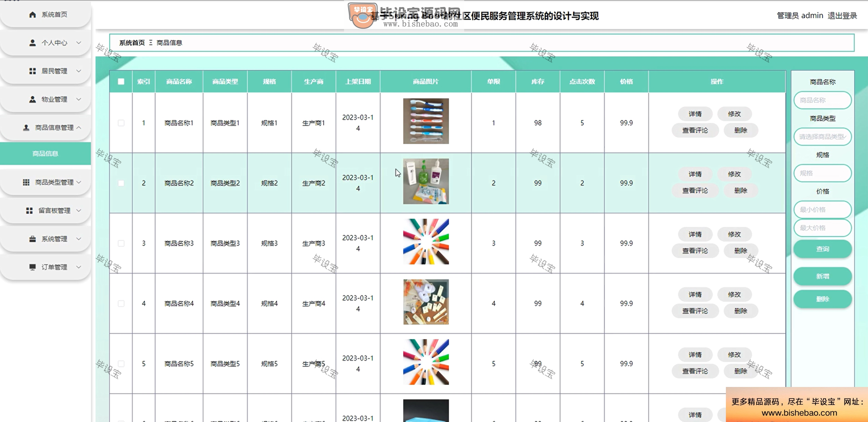Image resolution: width=868 pixels, height=422 pixels.
Task: Toggle the select-all checkbox in table header
Action: point(121,81)
